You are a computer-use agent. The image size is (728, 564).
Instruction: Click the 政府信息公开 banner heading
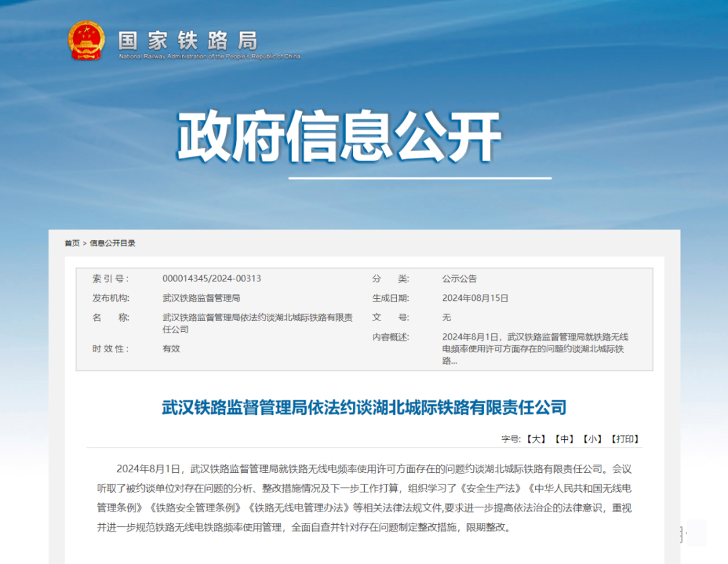pyautogui.click(x=339, y=137)
